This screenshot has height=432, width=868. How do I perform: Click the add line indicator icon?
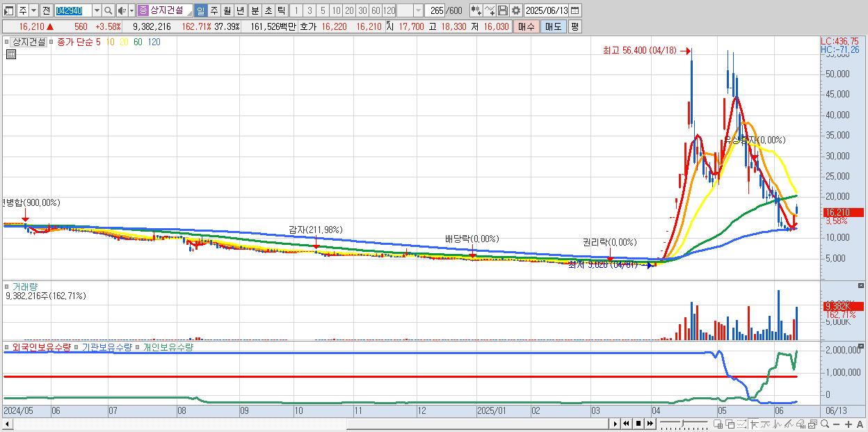[490, 10]
